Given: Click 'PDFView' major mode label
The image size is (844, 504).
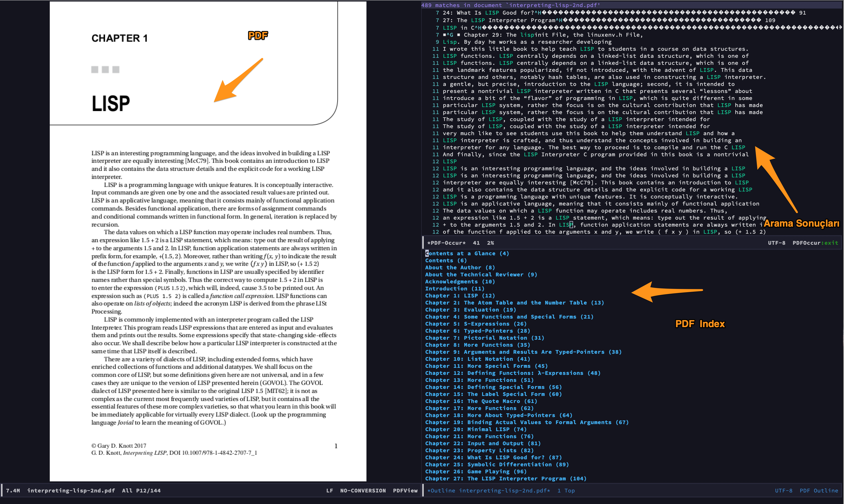Looking at the screenshot, I should pos(405,490).
